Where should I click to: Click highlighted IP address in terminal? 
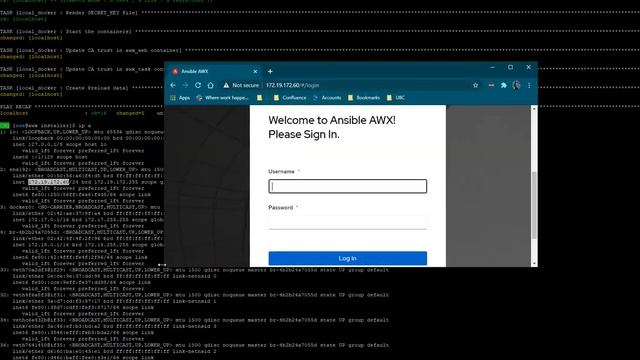point(49,182)
